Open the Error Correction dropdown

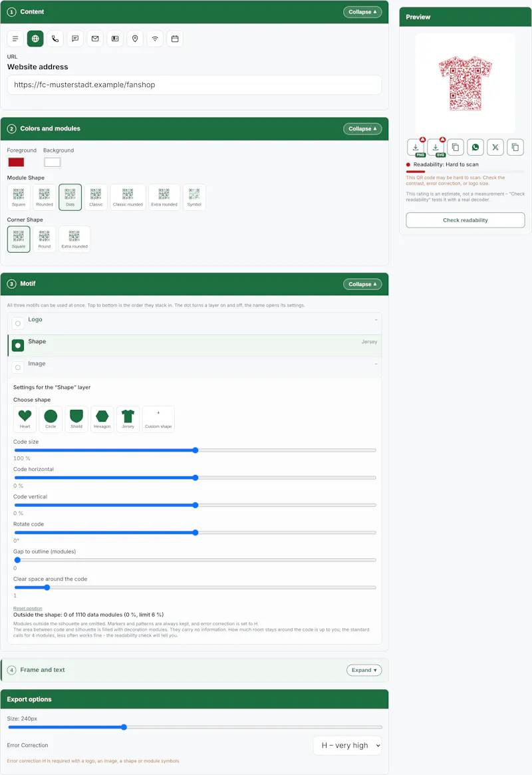tap(348, 745)
